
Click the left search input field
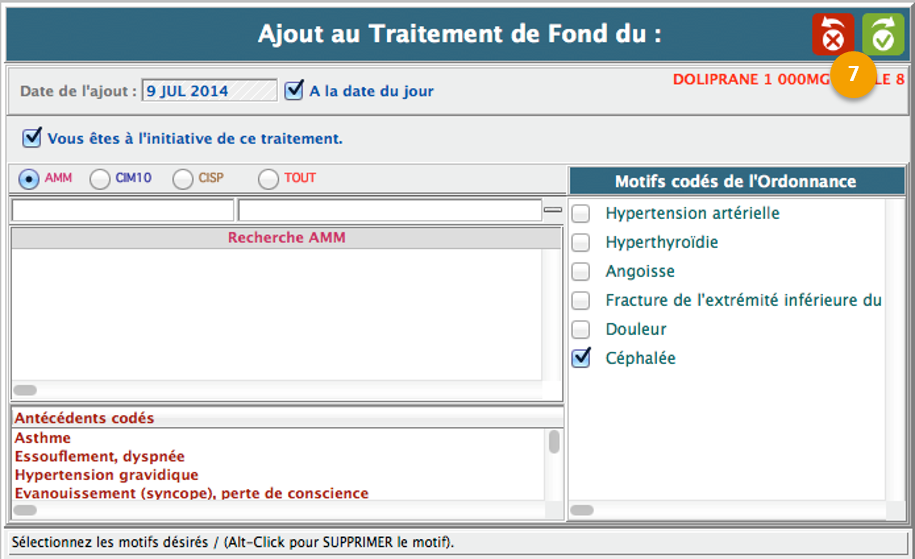tap(122, 210)
